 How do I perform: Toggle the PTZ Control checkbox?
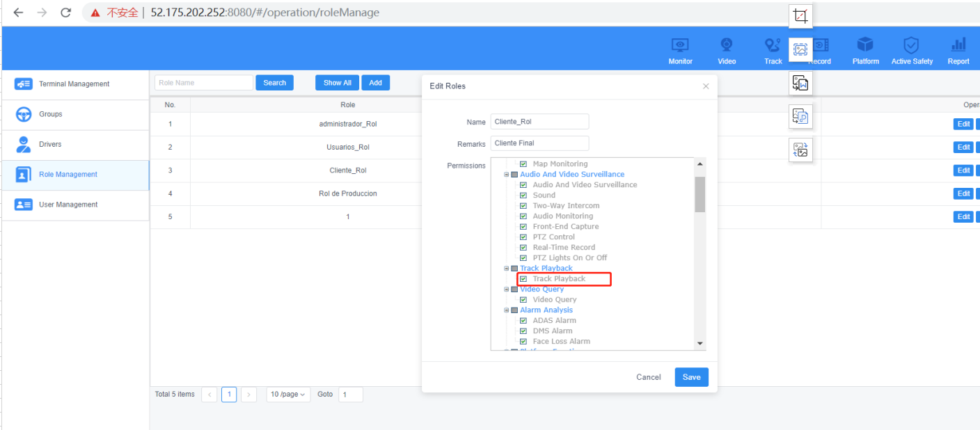click(x=523, y=237)
